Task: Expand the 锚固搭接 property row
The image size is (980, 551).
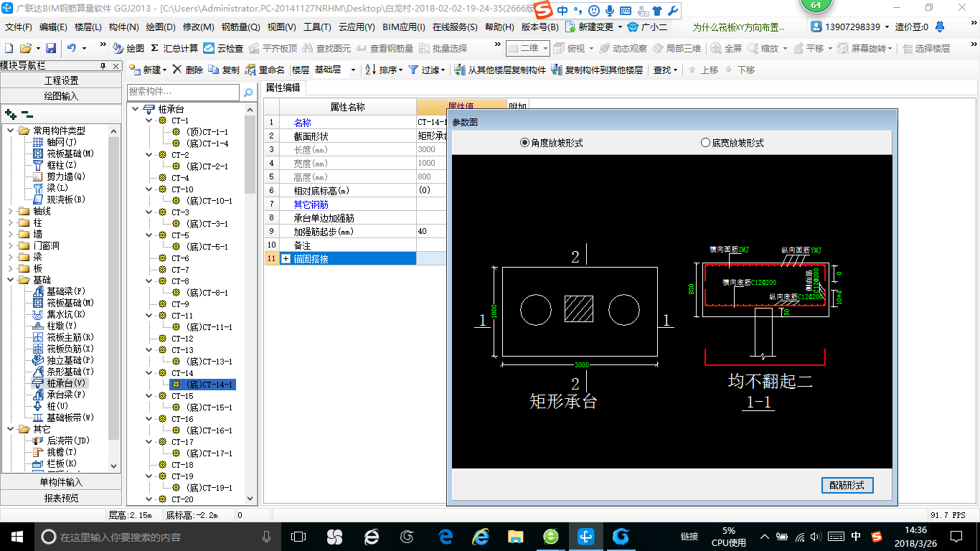Action: 286,258
